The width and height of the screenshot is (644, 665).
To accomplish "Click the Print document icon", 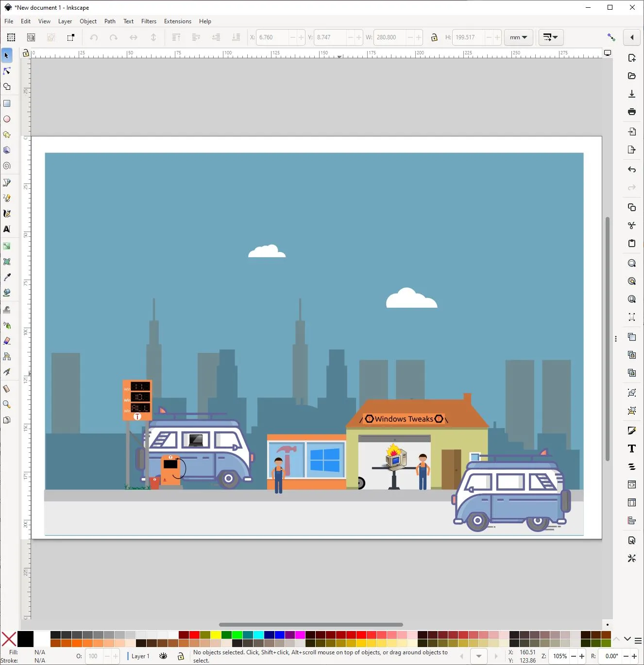I will (x=632, y=112).
